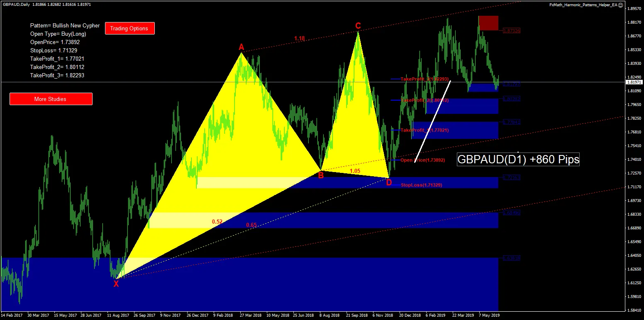This screenshot has width=644, height=320.
Task: Click the 1.68495 zone price tag
Action: click(x=512, y=213)
